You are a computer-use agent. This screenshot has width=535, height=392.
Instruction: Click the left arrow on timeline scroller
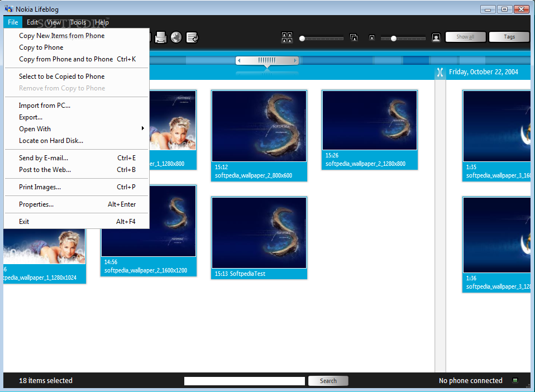click(x=239, y=60)
